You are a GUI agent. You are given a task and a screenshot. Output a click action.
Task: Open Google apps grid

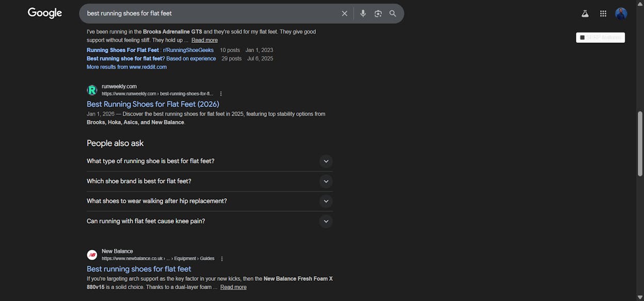point(603,13)
